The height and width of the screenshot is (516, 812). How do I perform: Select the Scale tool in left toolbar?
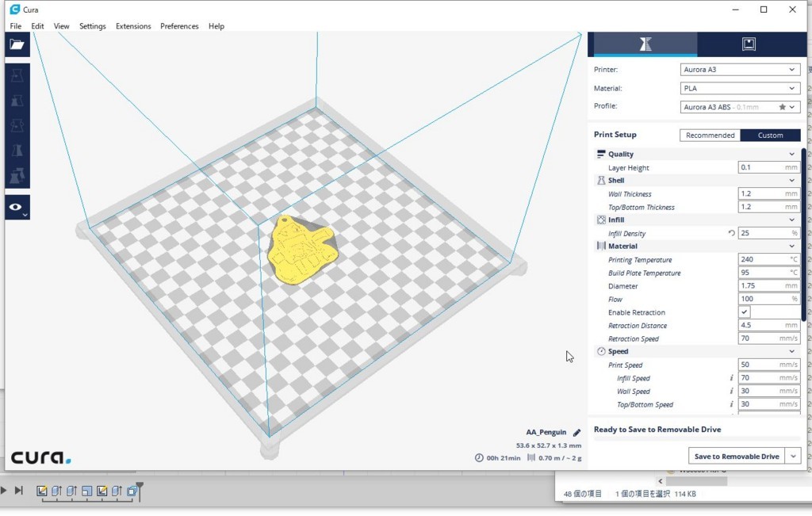(x=17, y=101)
